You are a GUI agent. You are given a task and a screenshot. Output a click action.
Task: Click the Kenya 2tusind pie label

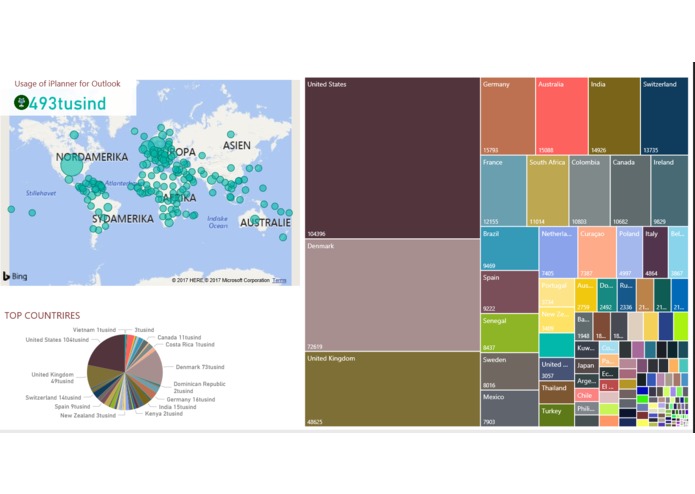[x=164, y=413]
